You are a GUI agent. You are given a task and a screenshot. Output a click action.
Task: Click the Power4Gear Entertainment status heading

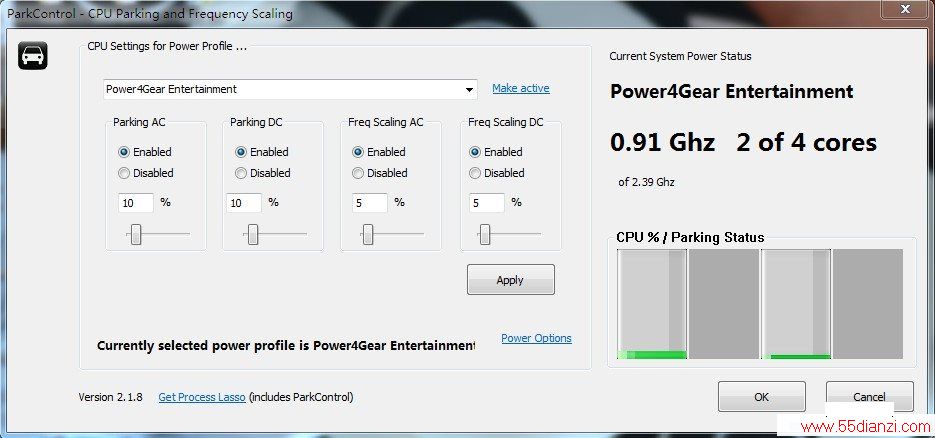coord(732,92)
